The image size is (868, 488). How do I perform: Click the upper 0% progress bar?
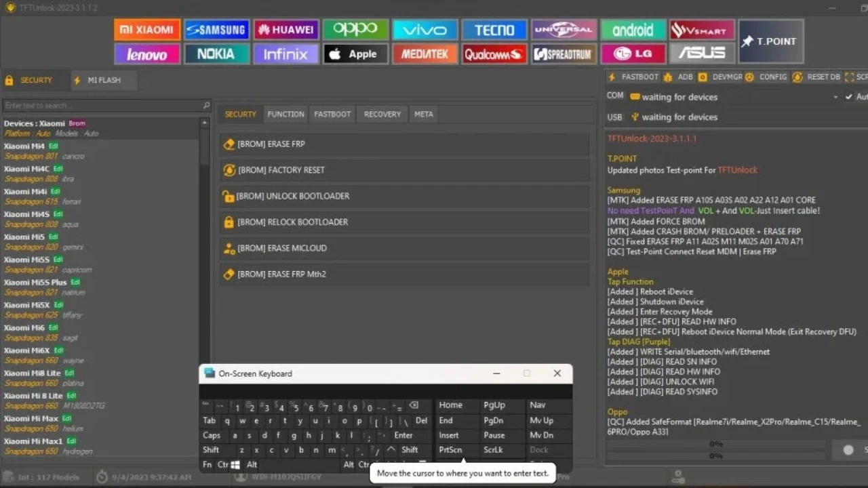[x=715, y=445]
